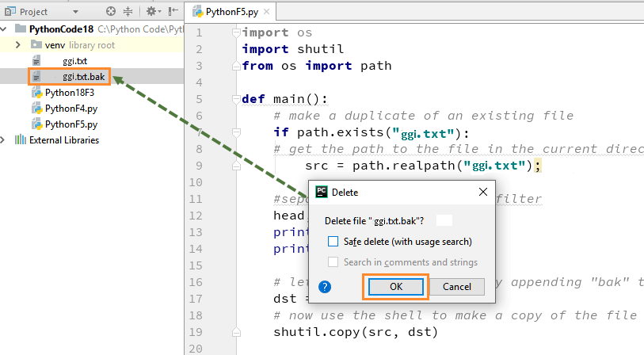The width and height of the screenshot is (644, 355).
Task: Open the Project view dropdown
Action: (x=74, y=12)
